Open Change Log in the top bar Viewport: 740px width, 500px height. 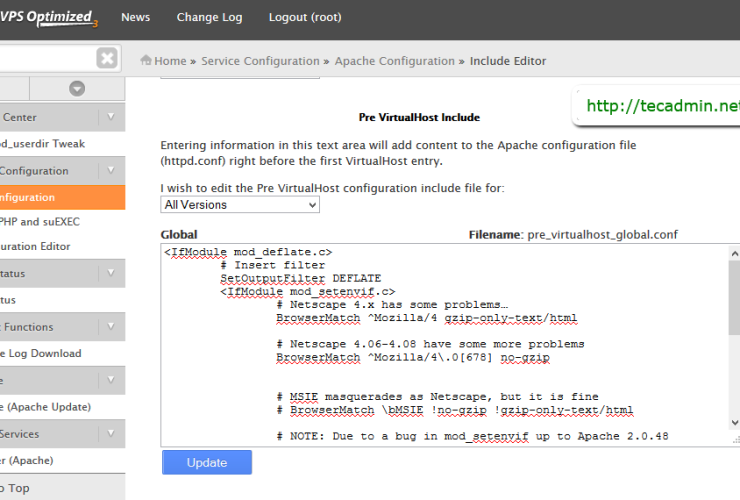[209, 17]
